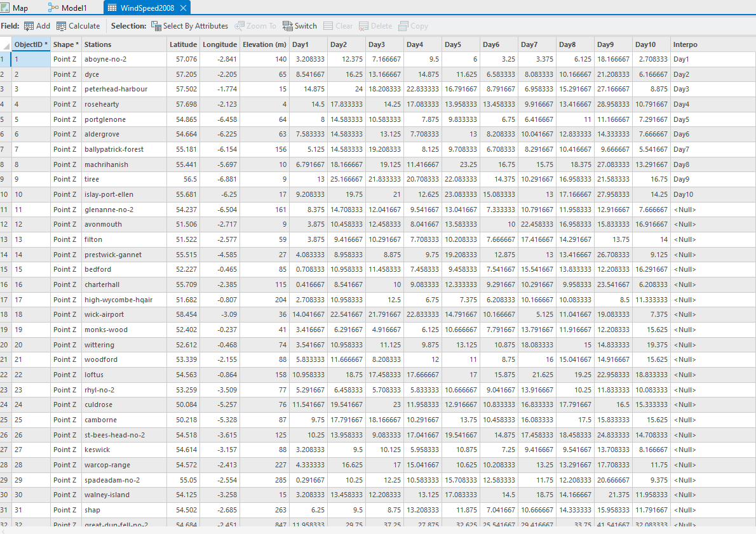Click the culdrose station cell
This screenshot has height=534, width=756.
(x=124, y=404)
